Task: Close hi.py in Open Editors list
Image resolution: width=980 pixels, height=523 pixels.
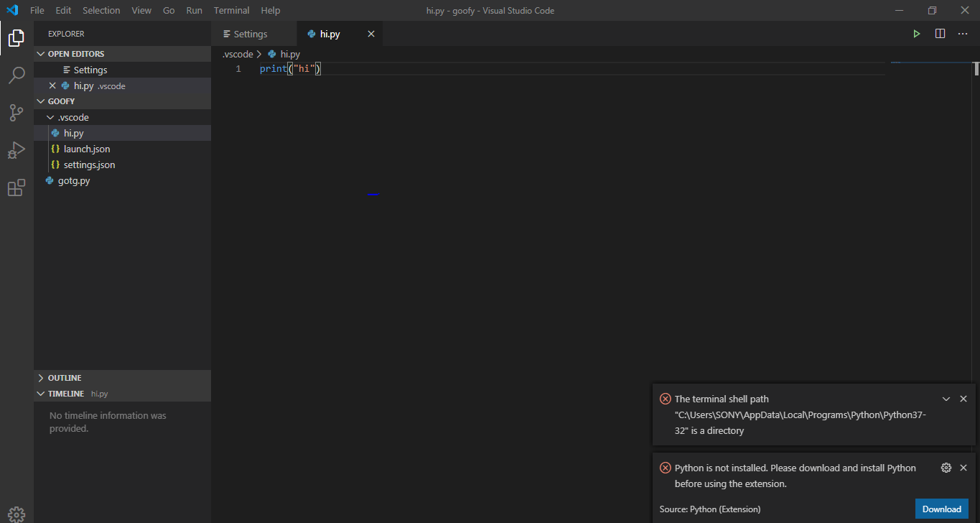Action: point(52,85)
